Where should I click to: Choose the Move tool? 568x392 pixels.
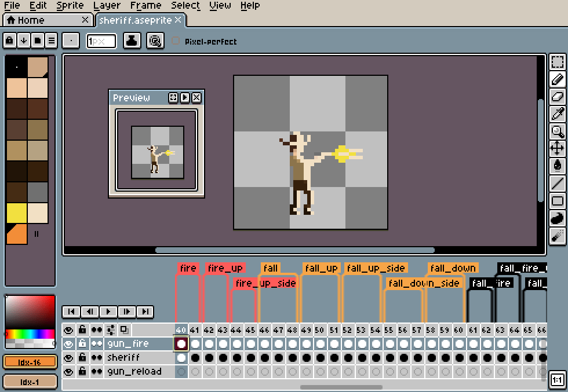click(557, 148)
